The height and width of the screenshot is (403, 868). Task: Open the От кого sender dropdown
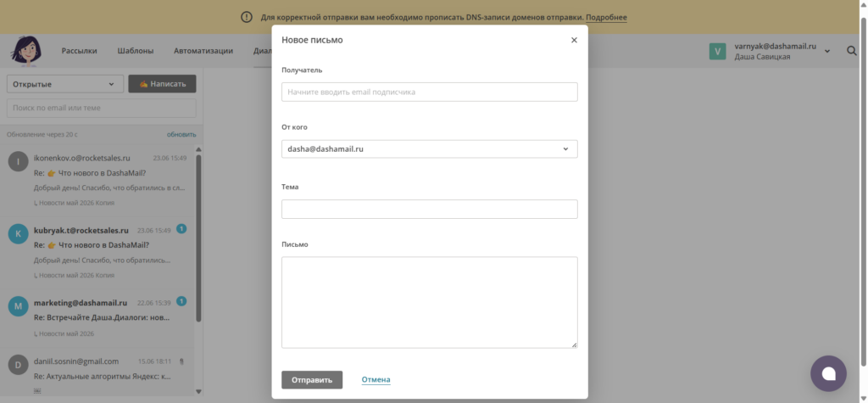coord(430,149)
